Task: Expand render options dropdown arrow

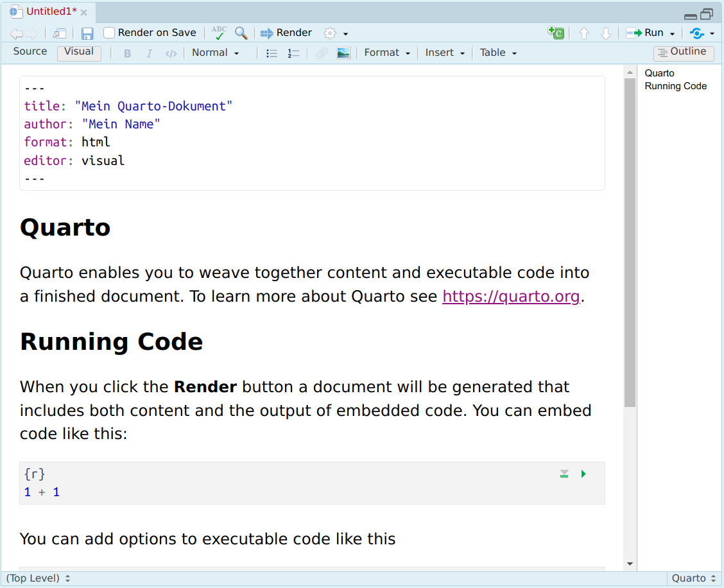Action: (x=345, y=34)
